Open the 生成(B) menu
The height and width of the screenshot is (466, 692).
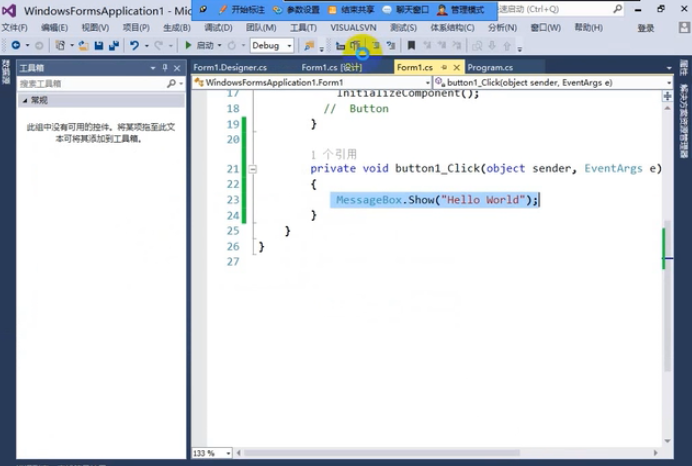(177, 28)
